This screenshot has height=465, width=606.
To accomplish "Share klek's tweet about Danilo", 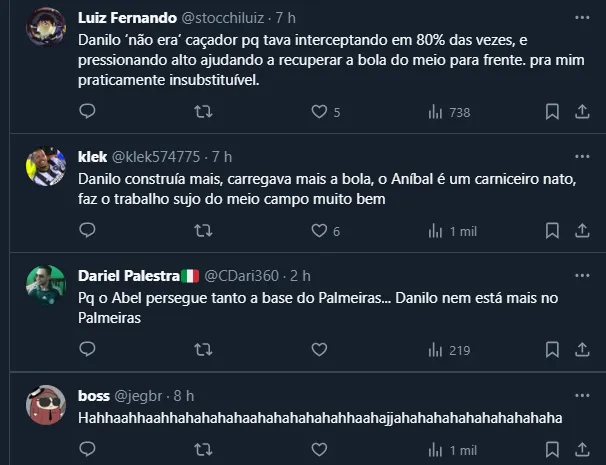I will [x=582, y=231].
